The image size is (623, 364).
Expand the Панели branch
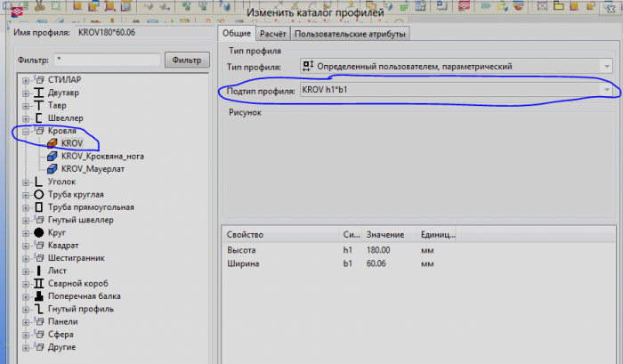click(x=26, y=322)
